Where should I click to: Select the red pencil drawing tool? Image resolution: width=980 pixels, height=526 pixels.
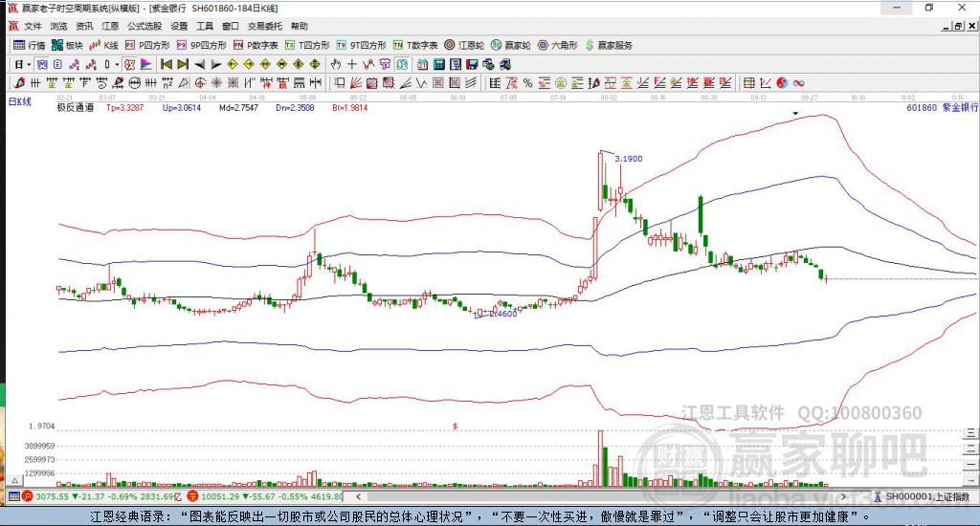tap(19, 82)
